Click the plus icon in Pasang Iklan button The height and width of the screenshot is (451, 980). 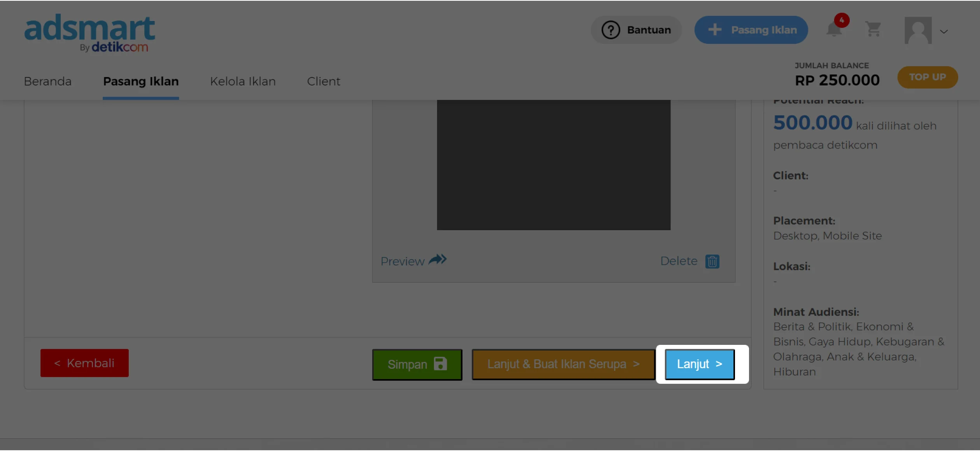tap(715, 30)
